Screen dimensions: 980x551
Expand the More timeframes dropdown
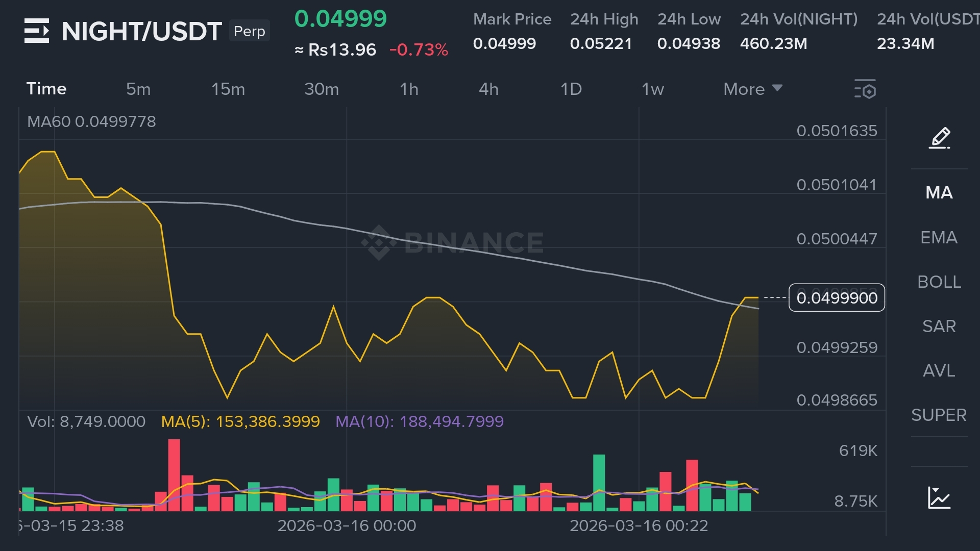coord(752,89)
